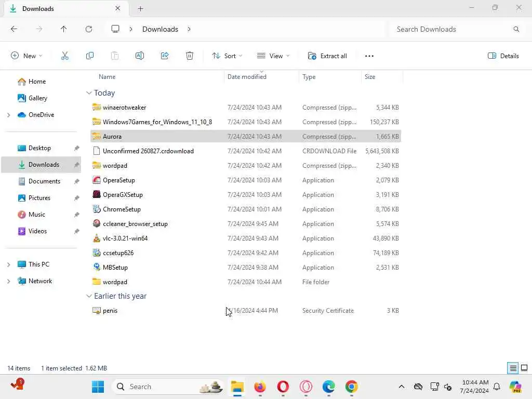This screenshot has height=399, width=532.
Task: Show hidden system tray icons
Action: pos(402,387)
